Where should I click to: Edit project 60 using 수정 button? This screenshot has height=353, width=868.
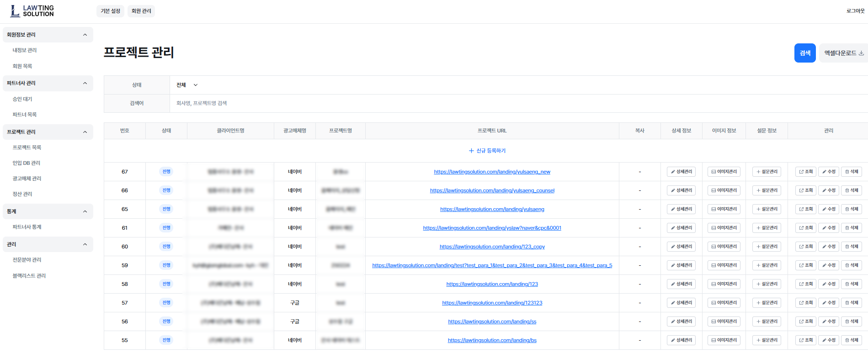point(828,247)
